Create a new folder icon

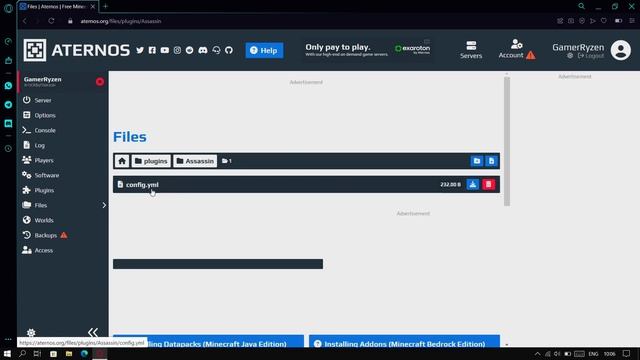477,161
